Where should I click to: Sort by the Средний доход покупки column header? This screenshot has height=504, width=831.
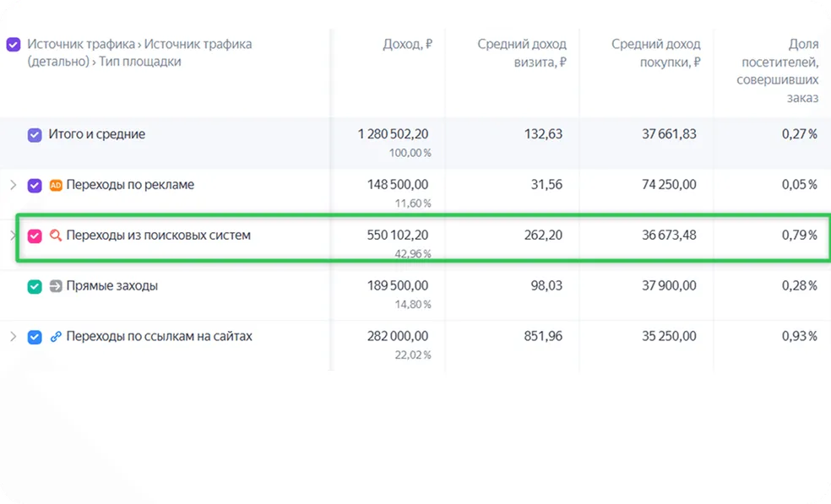(655, 53)
